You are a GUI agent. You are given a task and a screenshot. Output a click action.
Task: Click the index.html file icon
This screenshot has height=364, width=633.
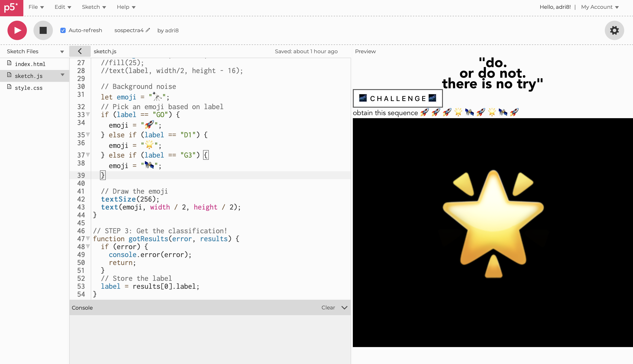click(x=9, y=63)
